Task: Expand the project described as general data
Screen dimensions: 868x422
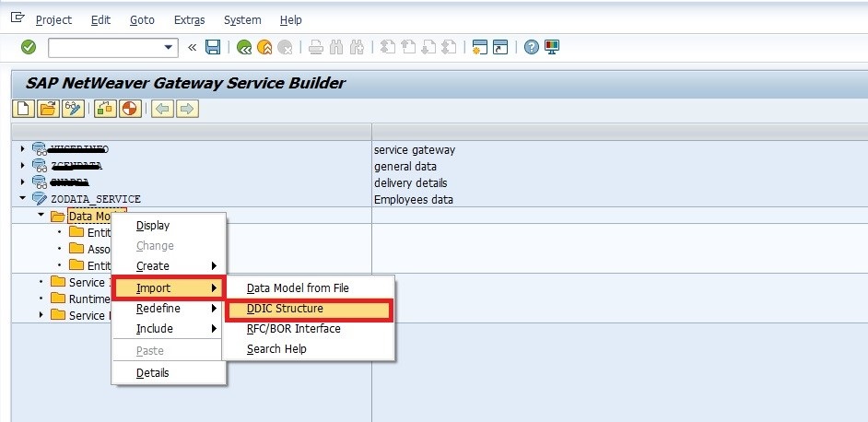Action: 22,166
